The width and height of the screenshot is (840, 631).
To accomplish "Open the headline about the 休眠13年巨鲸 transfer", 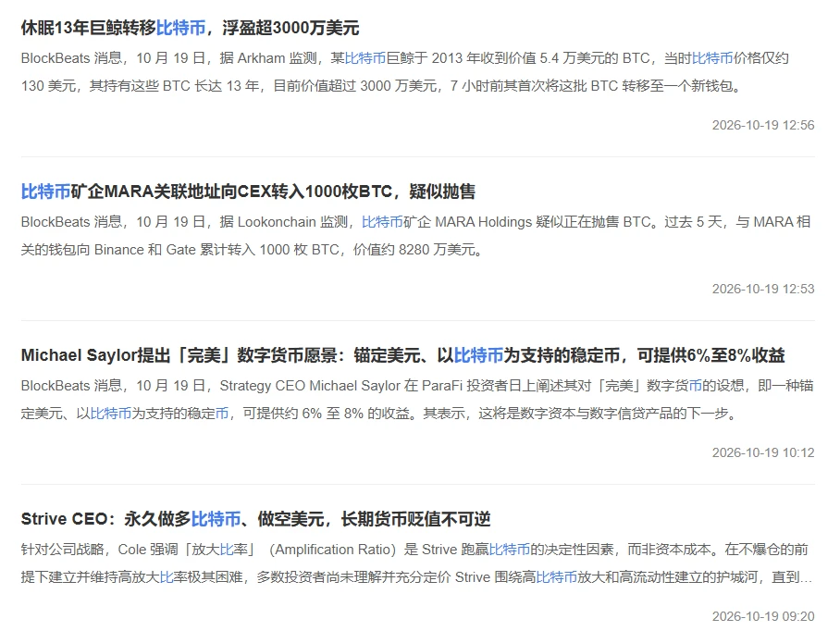I will pyautogui.click(x=191, y=28).
